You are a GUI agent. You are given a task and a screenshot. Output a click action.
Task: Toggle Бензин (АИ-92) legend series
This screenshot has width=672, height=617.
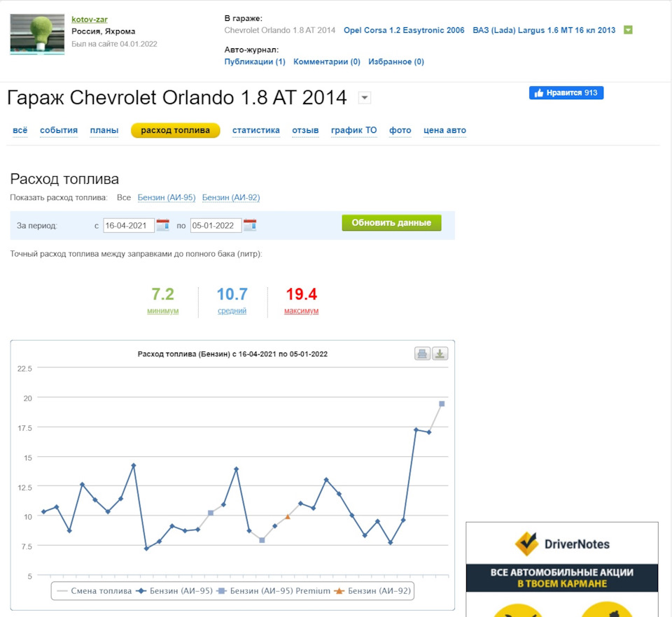[x=372, y=591]
